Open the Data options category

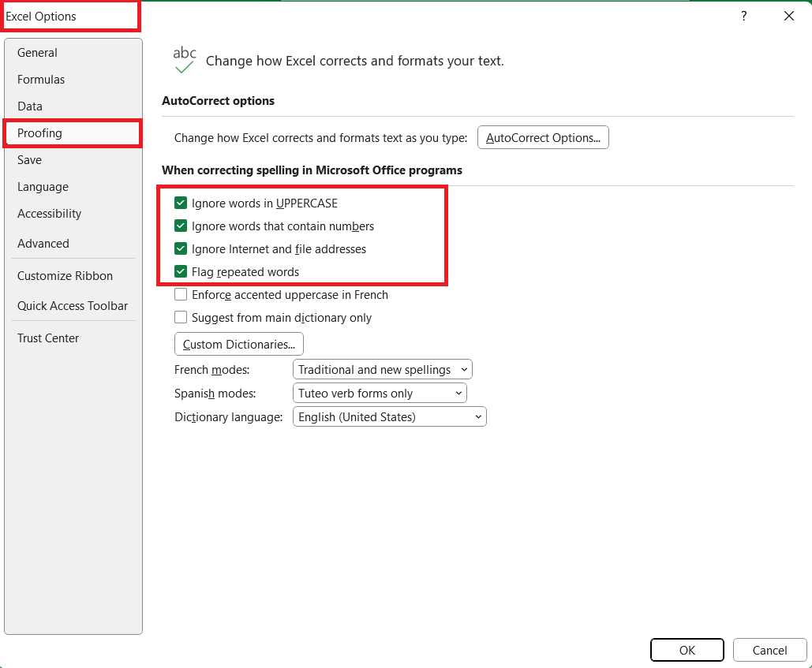73,106
